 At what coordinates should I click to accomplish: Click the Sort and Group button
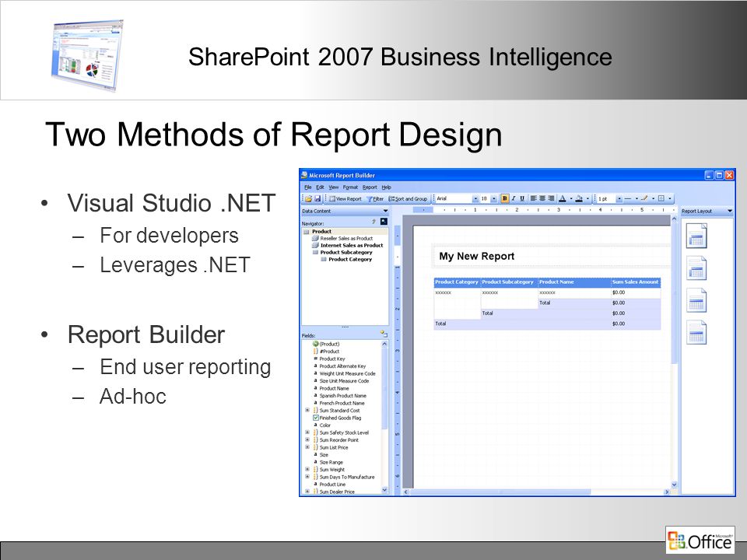[x=409, y=198]
